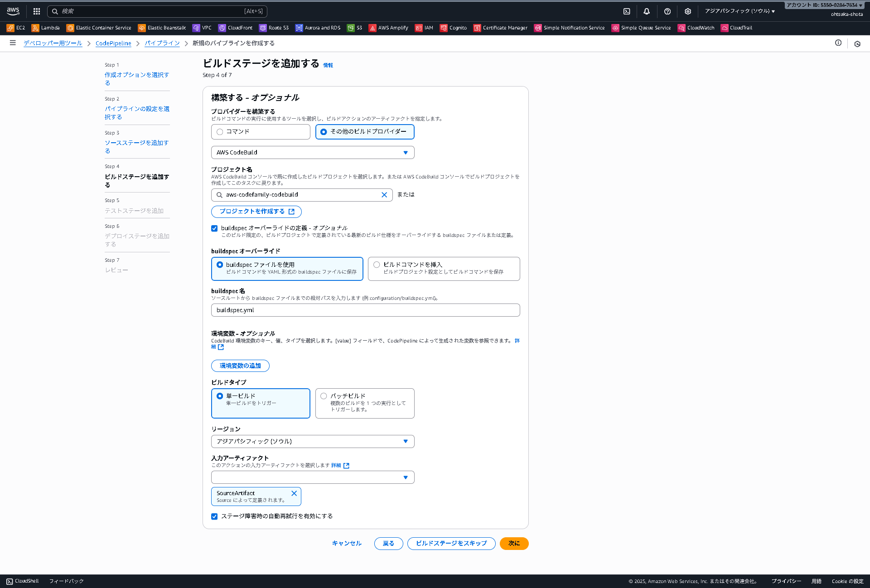Select the コマンド build provider radio button

(x=220, y=132)
